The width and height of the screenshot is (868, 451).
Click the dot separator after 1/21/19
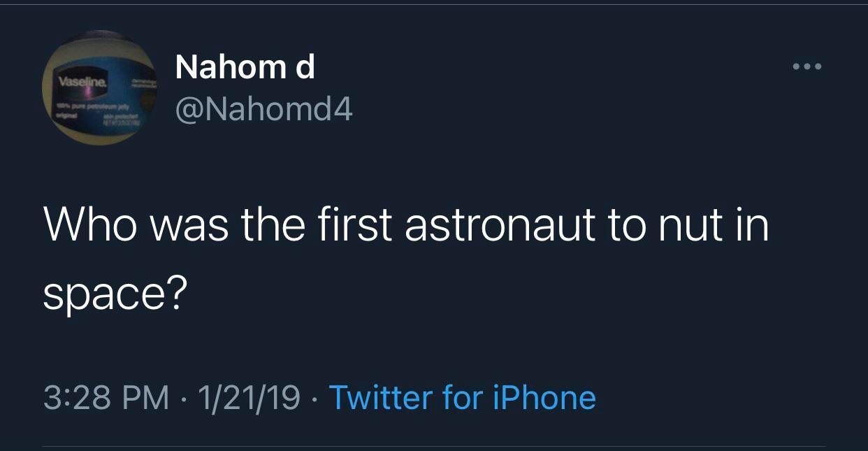click(x=314, y=398)
